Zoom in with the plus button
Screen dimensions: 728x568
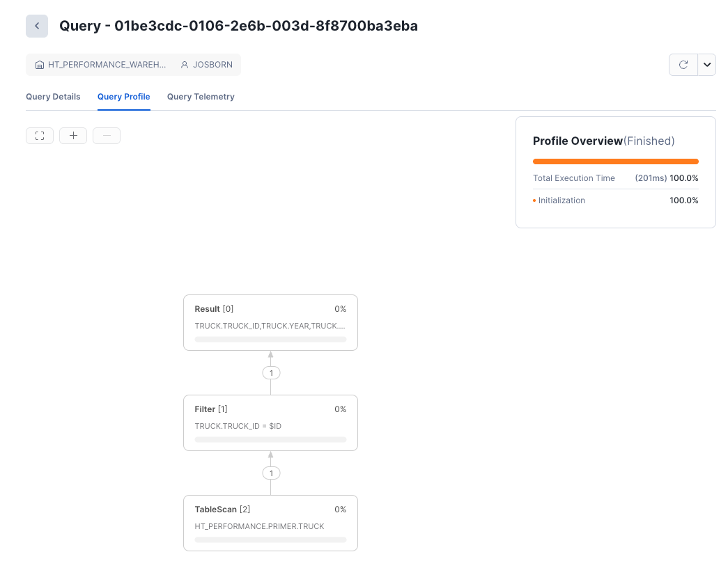pos(73,136)
